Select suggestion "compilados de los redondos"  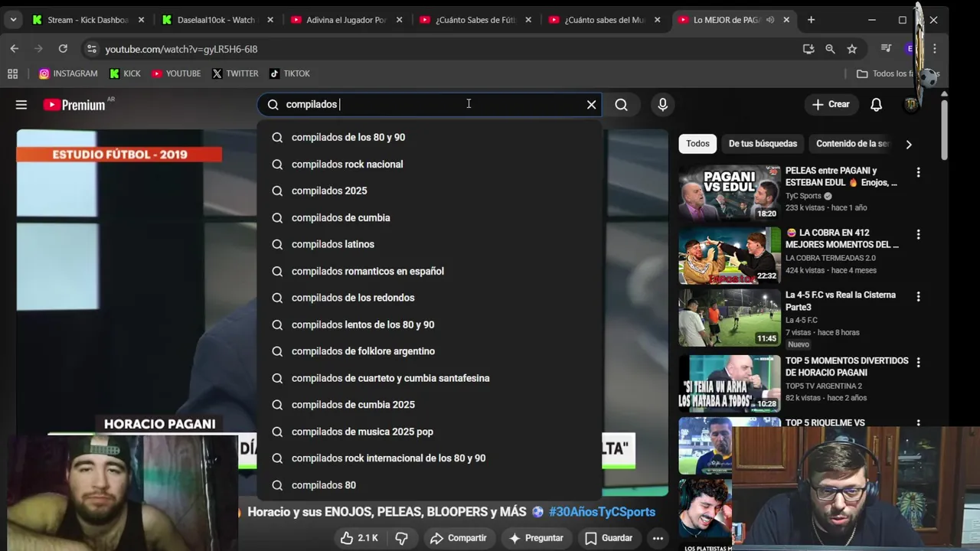click(x=430, y=298)
